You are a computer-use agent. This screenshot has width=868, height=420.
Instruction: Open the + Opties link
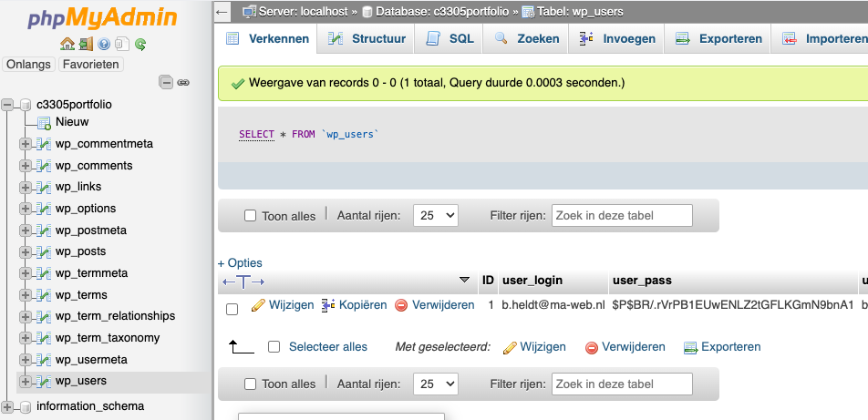coord(240,263)
